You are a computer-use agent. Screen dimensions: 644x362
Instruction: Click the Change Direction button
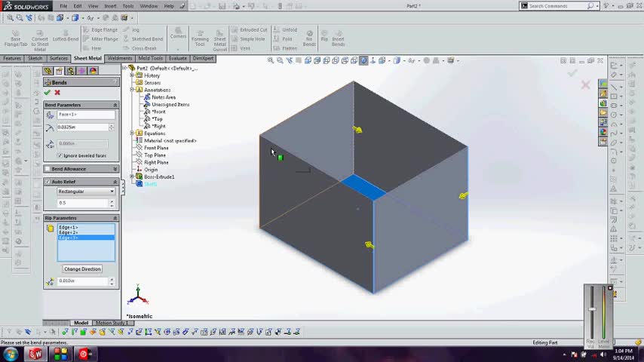[82, 268]
